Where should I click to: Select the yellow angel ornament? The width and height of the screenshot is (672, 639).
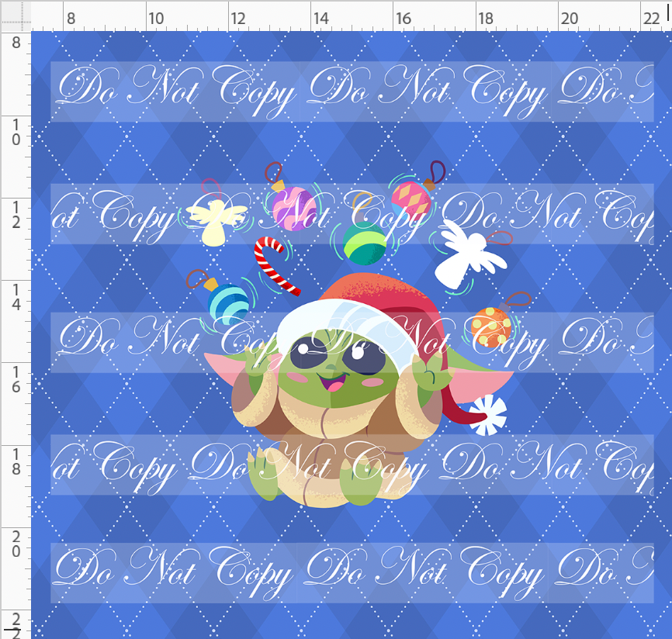(x=216, y=223)
